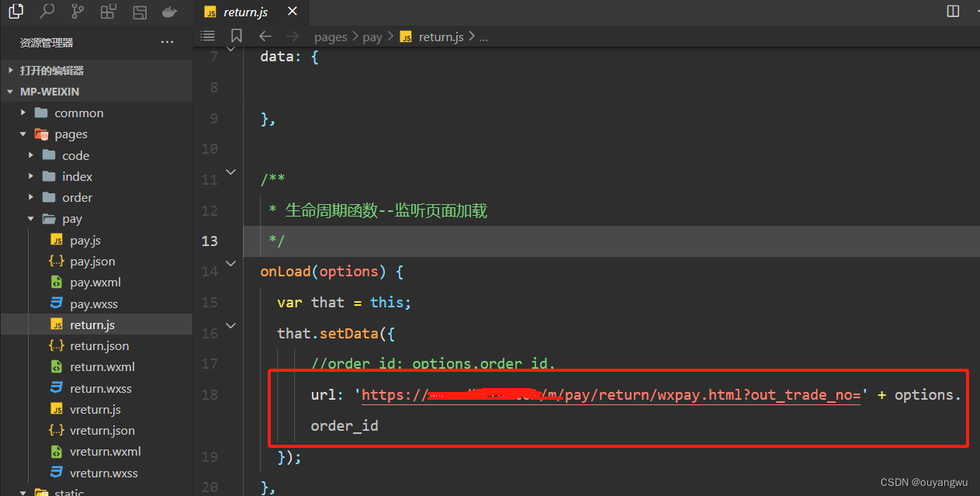
Task: Fold the onLoad function at line 14
Action: pyautogui.click(x=230, y=264)
